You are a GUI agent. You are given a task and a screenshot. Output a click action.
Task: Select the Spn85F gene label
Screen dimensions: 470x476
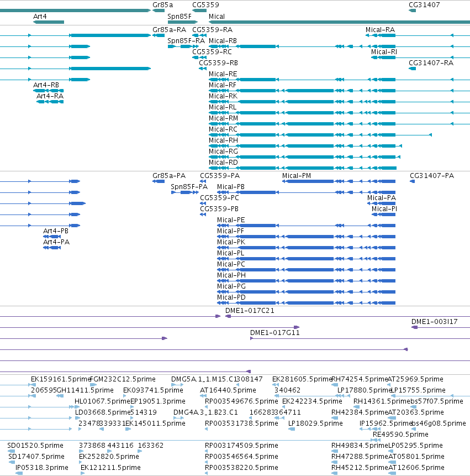point(179,17)
